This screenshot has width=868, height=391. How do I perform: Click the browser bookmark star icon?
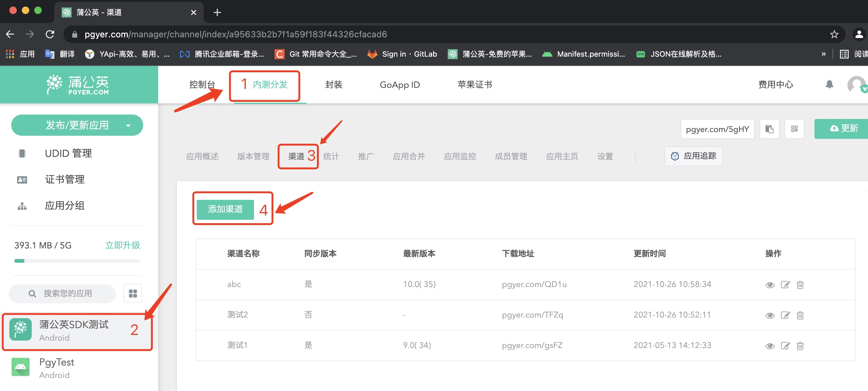(x=834, y=34)
